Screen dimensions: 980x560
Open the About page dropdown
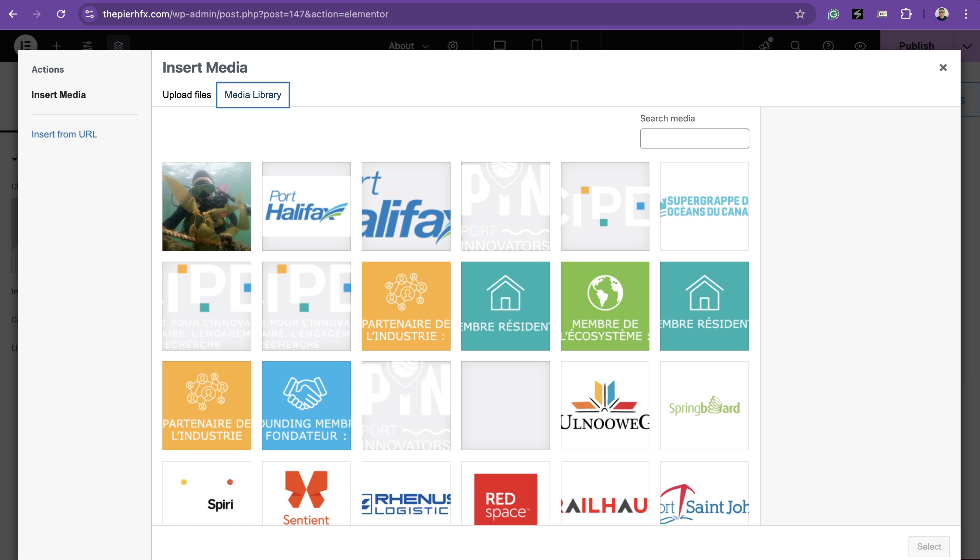(409, 46)
